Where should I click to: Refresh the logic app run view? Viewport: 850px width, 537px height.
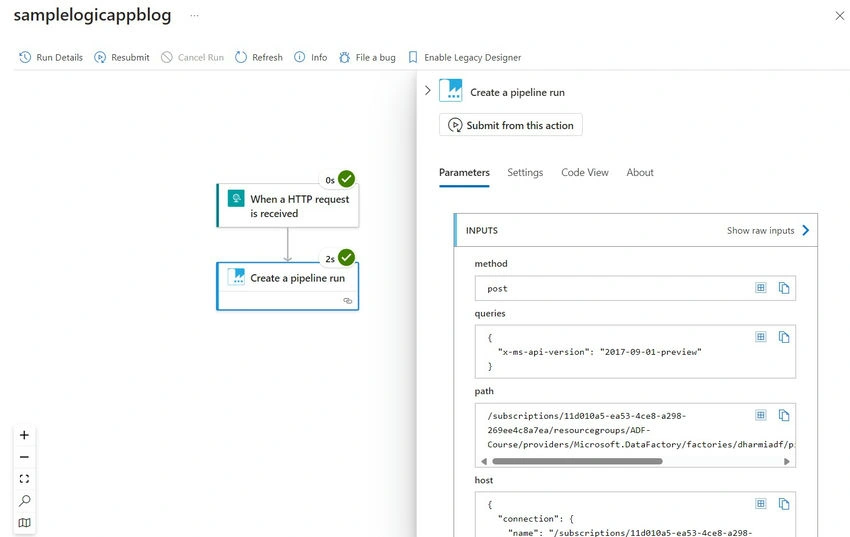pyautogui.click(x=259, y=57)
